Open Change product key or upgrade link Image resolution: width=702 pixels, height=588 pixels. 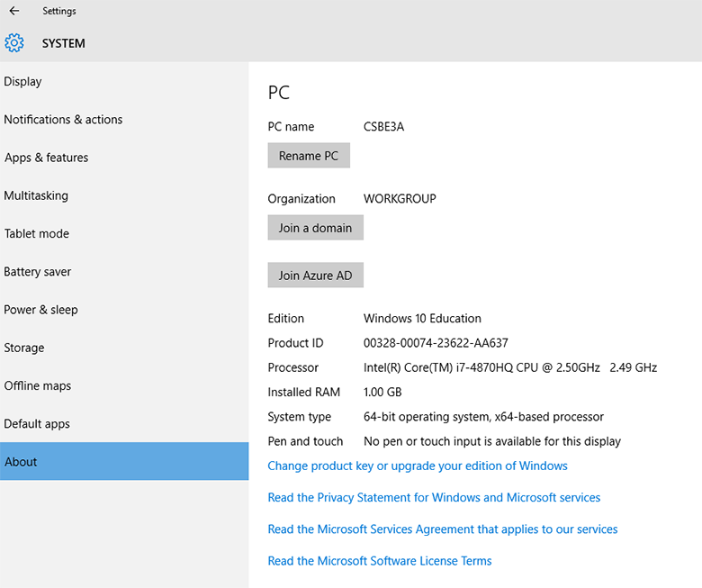click(418, 466)
